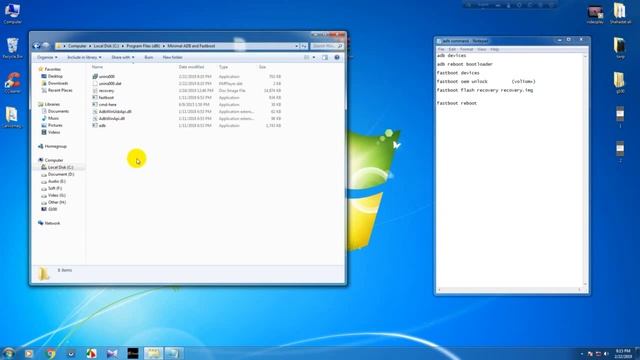Click Computer in the address breadcrumb
The height and width of the screenshot is (360, 640).
click(77, 46)
